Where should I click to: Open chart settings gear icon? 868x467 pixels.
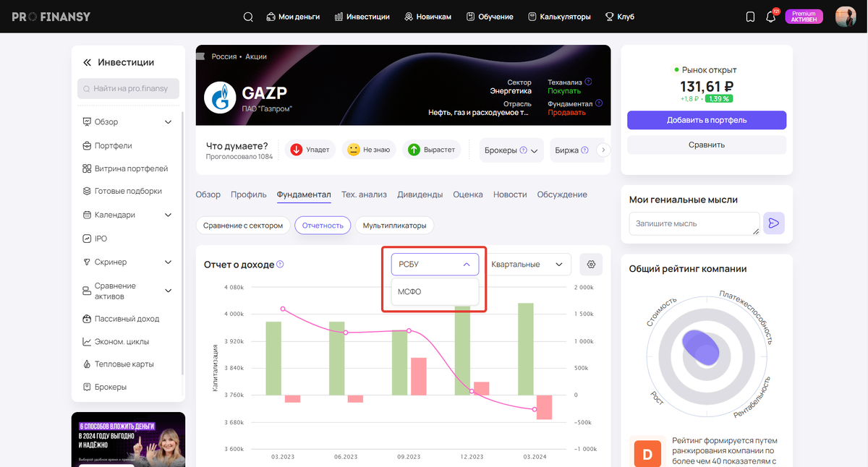click(591, 265)
